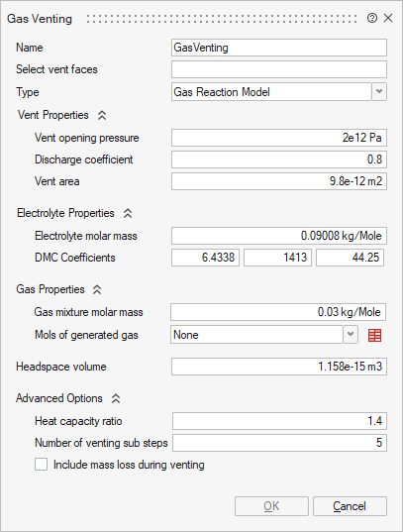Click the Select vent faces field

point(279,69)
